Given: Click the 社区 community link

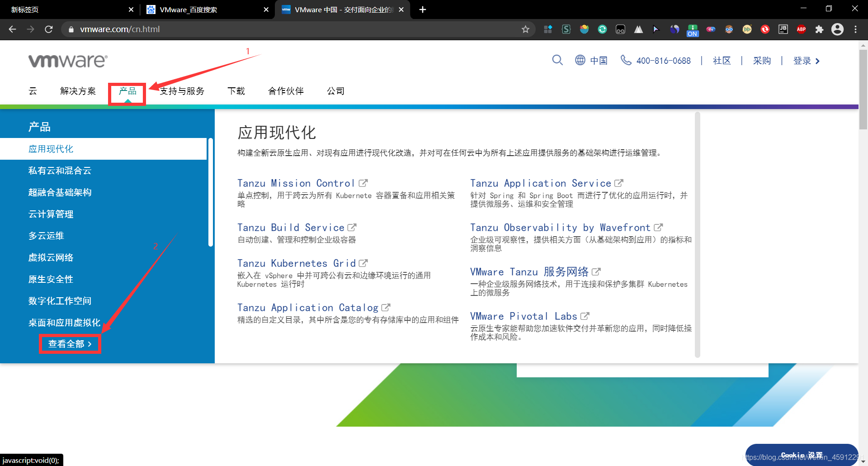Looking at the screenshot, I should click(722, 61).
